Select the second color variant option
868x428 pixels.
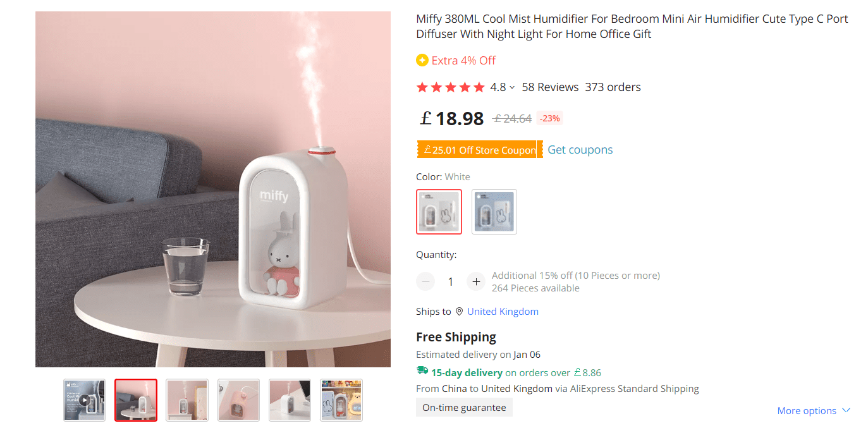click(x=494, y=212)
